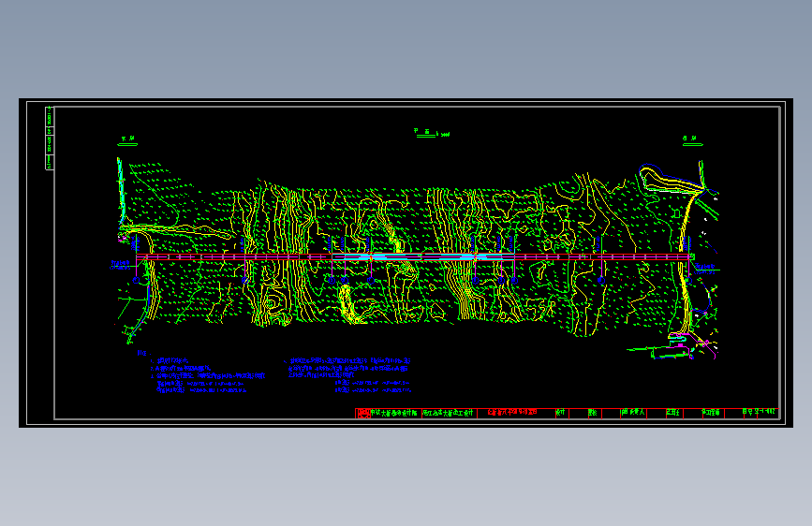Screen dimensions: 812x526
Task: Click the vertical revision stamp box at top-left corner
Action: pyautogui.click(x=50, y=138)
